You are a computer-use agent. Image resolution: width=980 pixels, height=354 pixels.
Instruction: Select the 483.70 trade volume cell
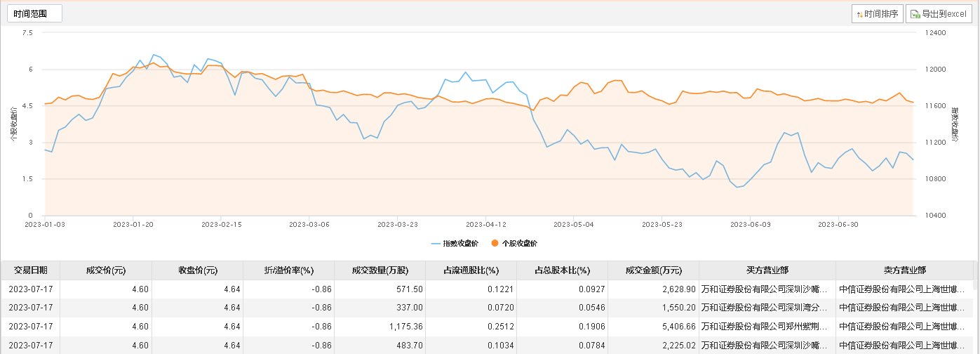click(x=380, y=346)
